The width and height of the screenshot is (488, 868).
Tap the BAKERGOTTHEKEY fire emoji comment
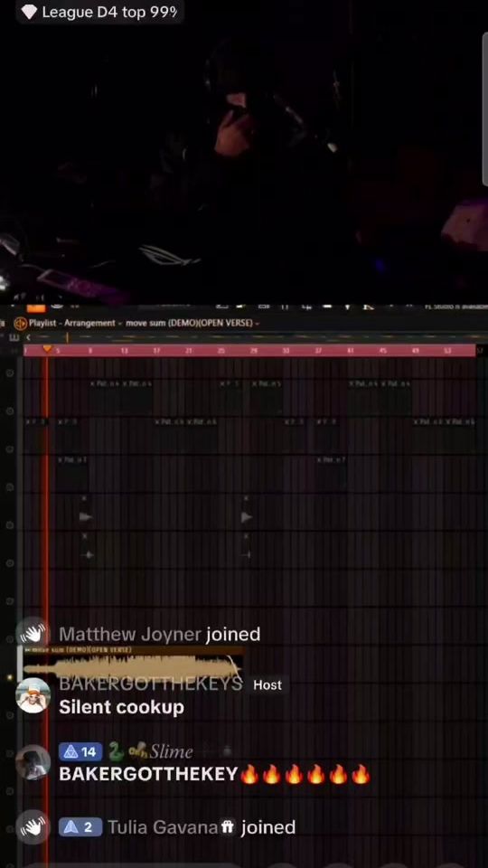[x=214, y=774]
